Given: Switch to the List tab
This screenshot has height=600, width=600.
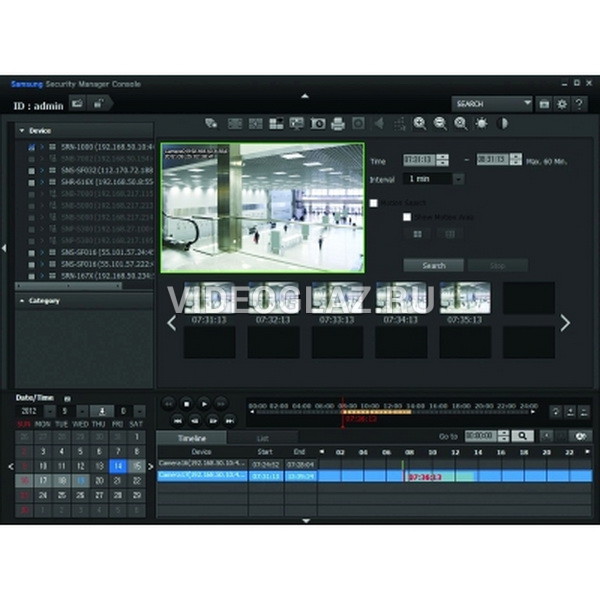Looking at the screenshot, I should tap(262, 439).
